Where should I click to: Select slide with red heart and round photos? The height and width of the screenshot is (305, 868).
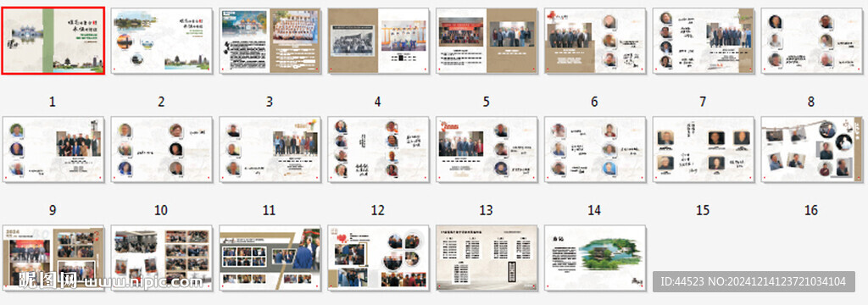click(x=378, y=258)
